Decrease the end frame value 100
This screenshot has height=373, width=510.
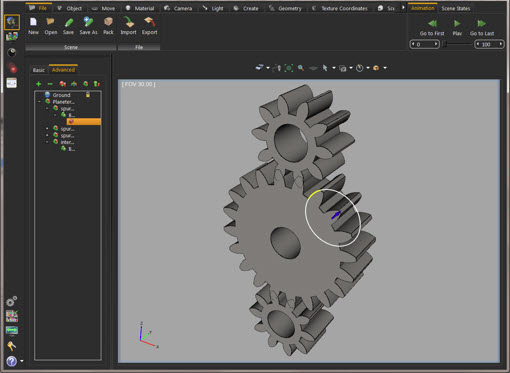tap(478, 44)
